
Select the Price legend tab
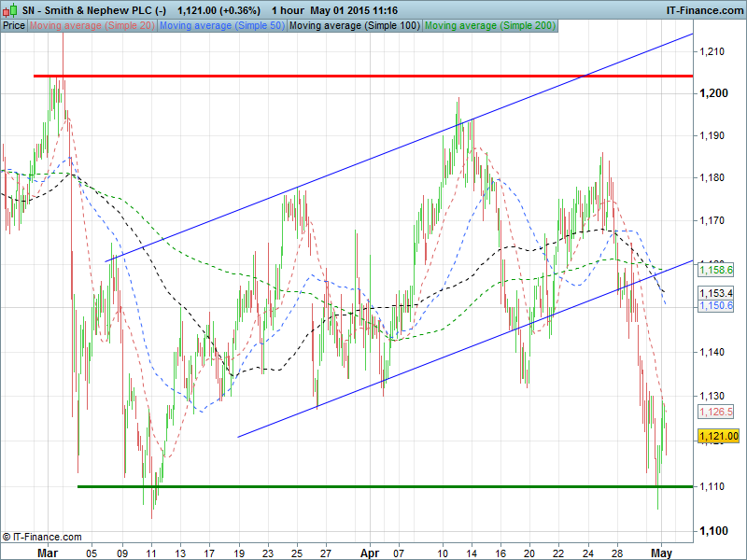14,25
